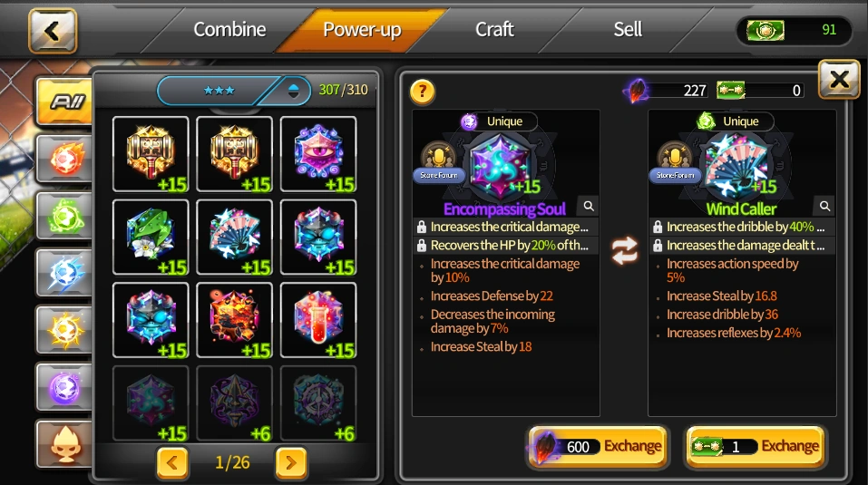Exchange using 600 crystals button
Viewport: 868px width, 485px height.
(x=598, y=446)
